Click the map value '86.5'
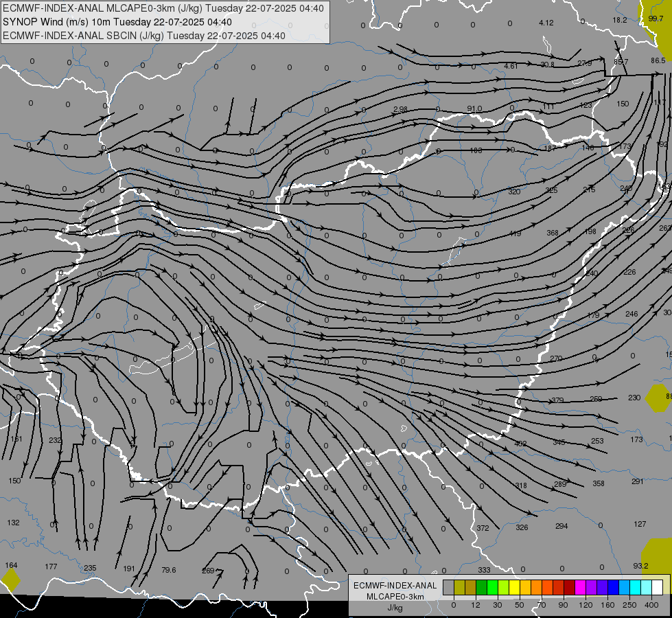The image size is (672, 618). point(658,60)
